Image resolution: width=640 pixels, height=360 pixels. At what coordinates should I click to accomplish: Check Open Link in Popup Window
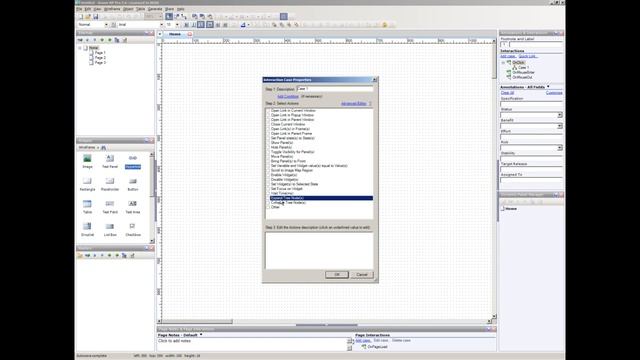tap(268, 115)
